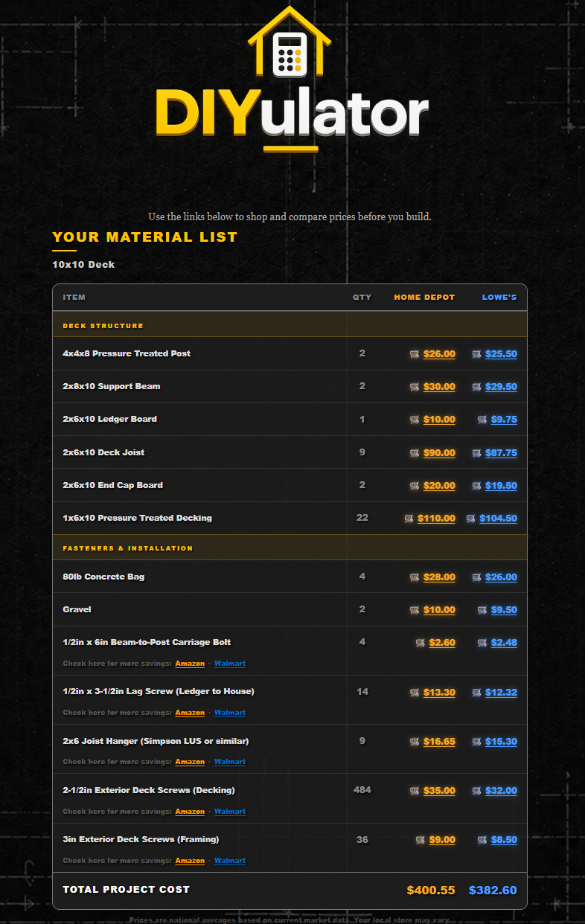Click Home Depot cart icon for 3in Deck Screws

click(421, 840)
